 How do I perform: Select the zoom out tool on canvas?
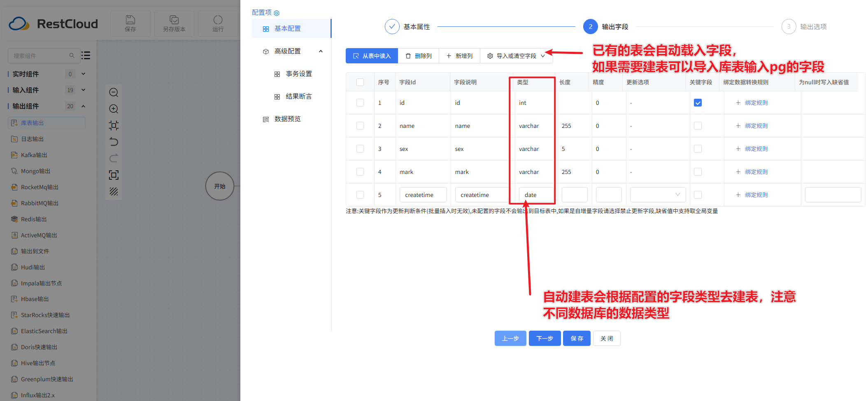tap(114, 92)
